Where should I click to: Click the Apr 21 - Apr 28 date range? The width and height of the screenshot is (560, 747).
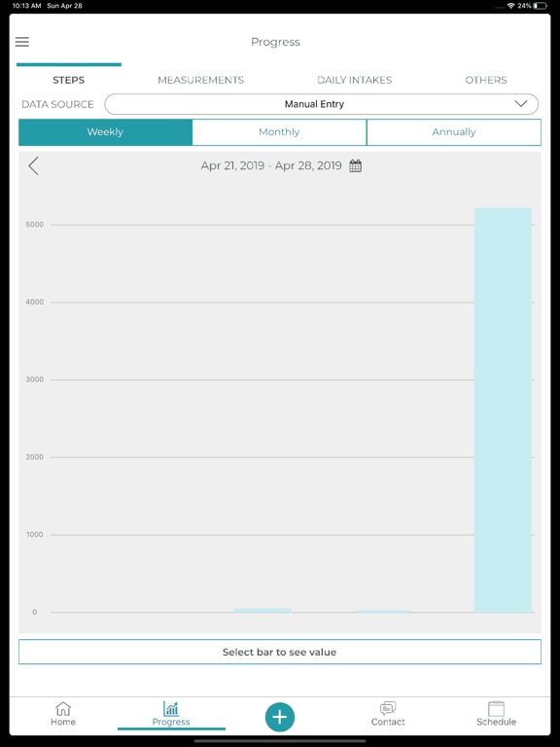271,165
